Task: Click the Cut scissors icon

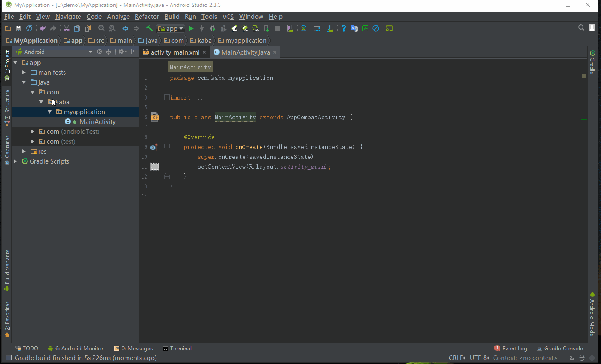Action: pyautogui.click(x=67, y=28)
